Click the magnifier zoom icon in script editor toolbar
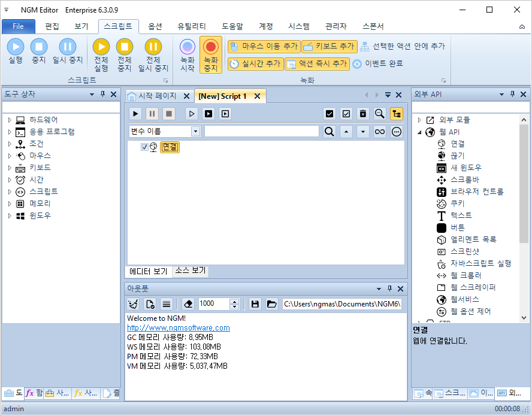532x416 pixels. pos(380,114)
